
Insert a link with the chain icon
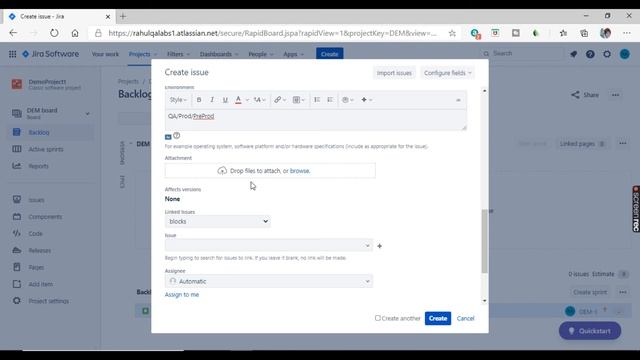[x=280, y=100]
